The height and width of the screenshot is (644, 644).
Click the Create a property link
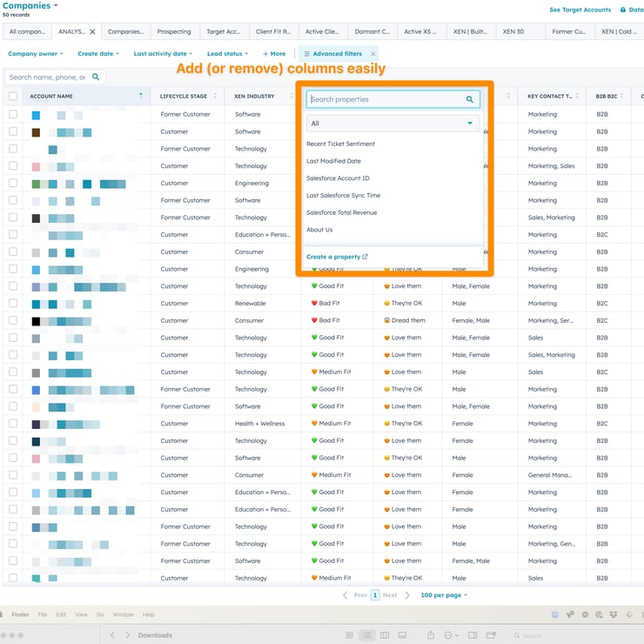click(x=337, y=257)
